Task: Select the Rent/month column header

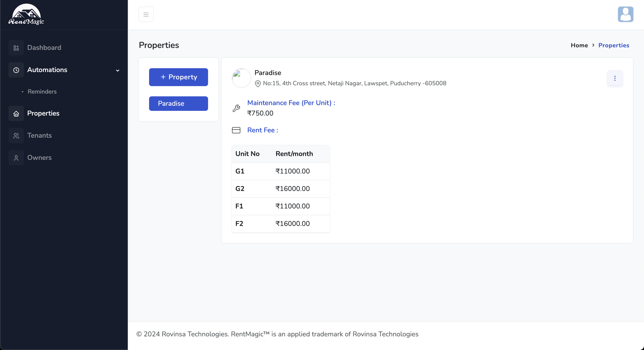Action: point(294,154)
